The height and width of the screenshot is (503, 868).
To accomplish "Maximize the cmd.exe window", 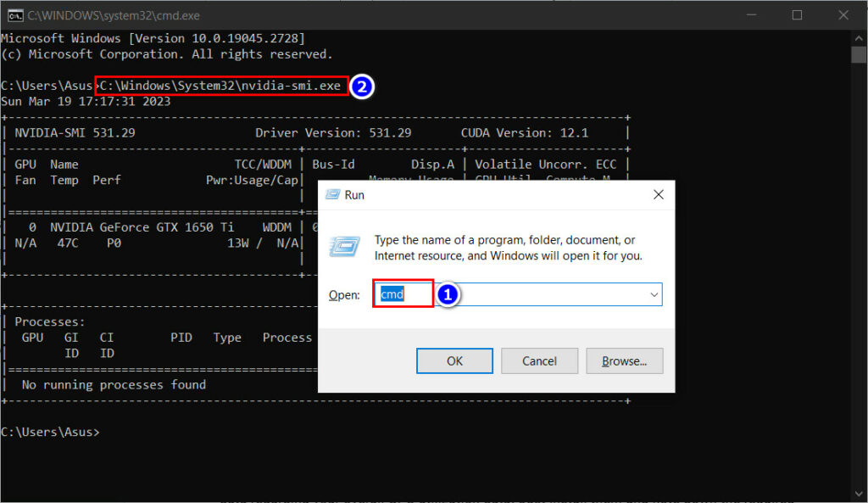I will tap(797, 15).
